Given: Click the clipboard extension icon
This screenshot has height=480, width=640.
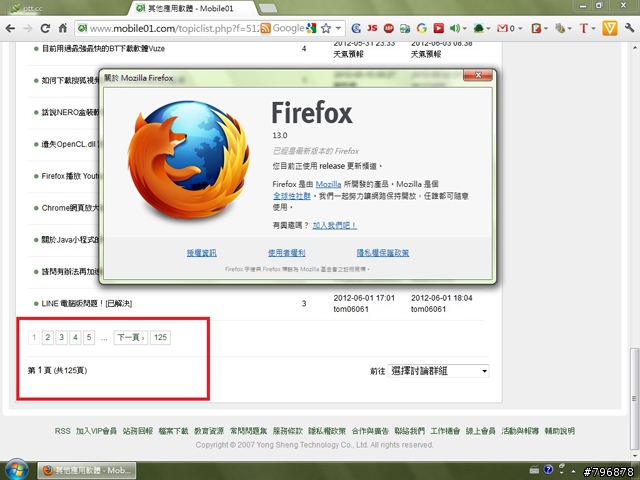Looking at the screenshot, I should tap(536, 28).
